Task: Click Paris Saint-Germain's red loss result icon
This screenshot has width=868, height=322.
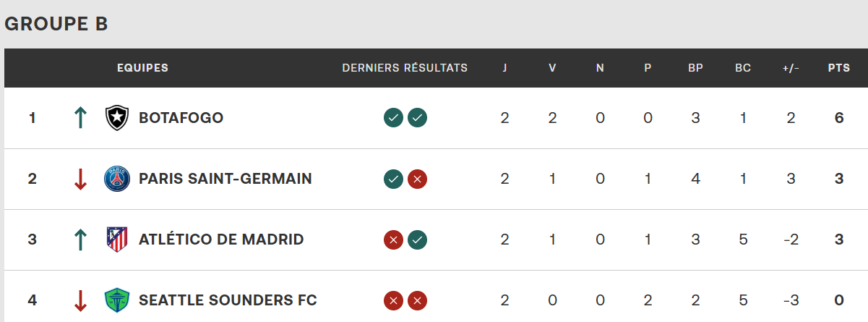Action: 417,178
